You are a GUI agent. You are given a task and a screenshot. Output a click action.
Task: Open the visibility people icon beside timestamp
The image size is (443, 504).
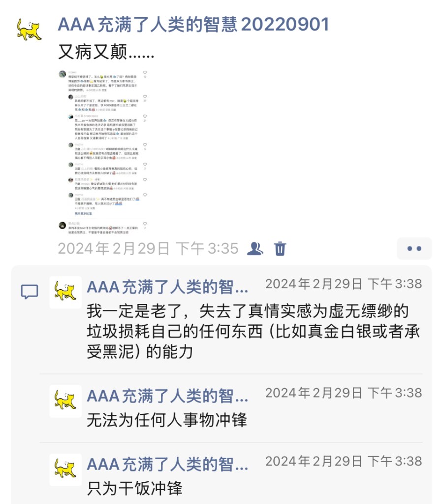(x=255, y=248)
